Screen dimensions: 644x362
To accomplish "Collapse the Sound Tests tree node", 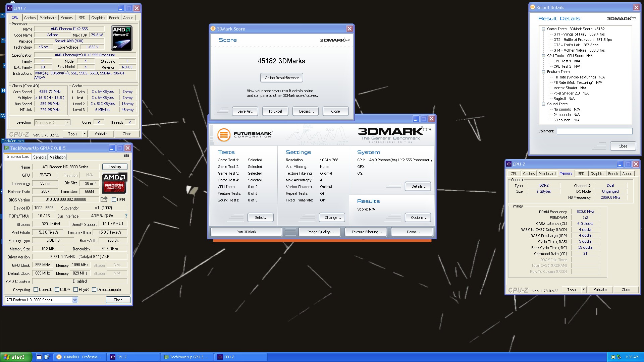I will coord(543,104).
